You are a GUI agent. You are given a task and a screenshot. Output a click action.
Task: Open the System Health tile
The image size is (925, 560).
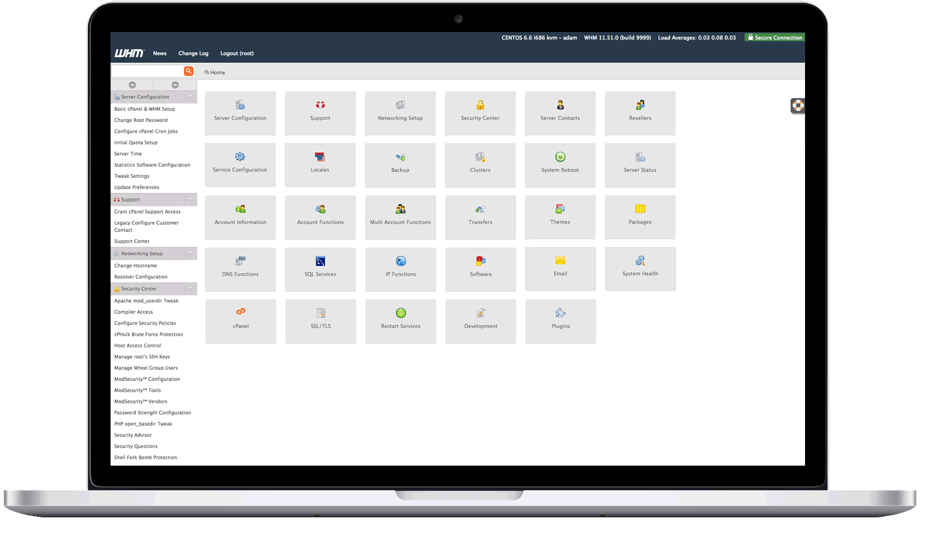pyautogui.click(x=640, y=269)
